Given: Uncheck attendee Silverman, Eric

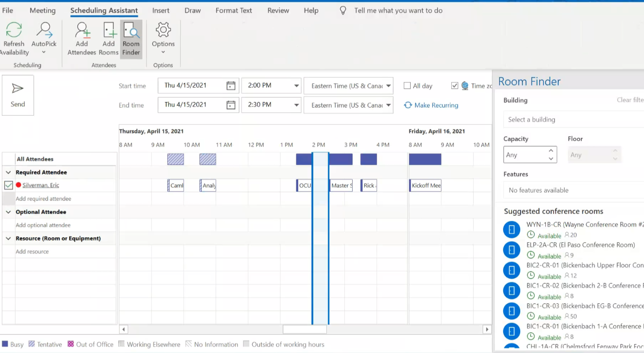Looking at the screenshot, I should pyautogui.click(x=8, y=185).
